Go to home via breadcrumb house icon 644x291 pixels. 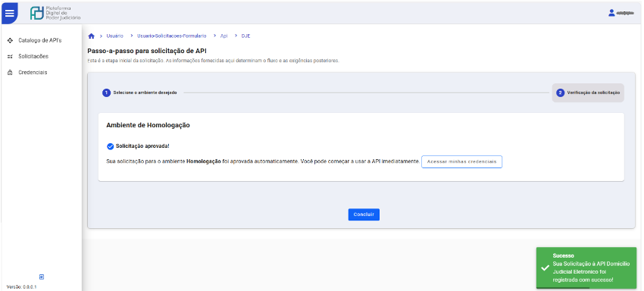tap(91, 36)
